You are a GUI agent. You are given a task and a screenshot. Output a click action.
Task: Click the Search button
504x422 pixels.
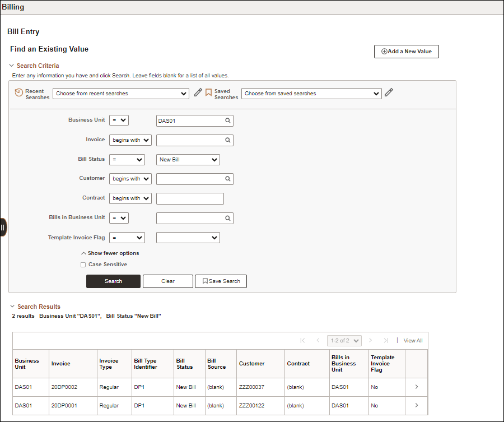pyautogui.click(x=113, y=281)
